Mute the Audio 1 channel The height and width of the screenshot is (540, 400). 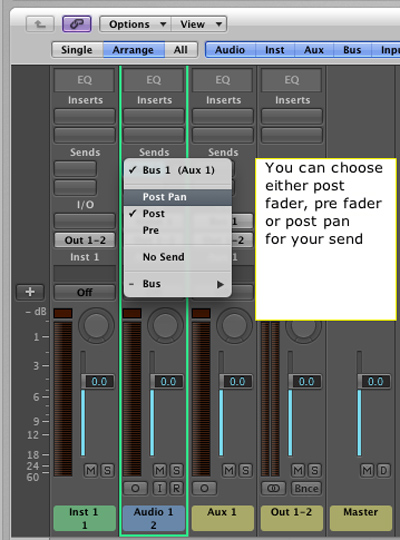[160, 470]
